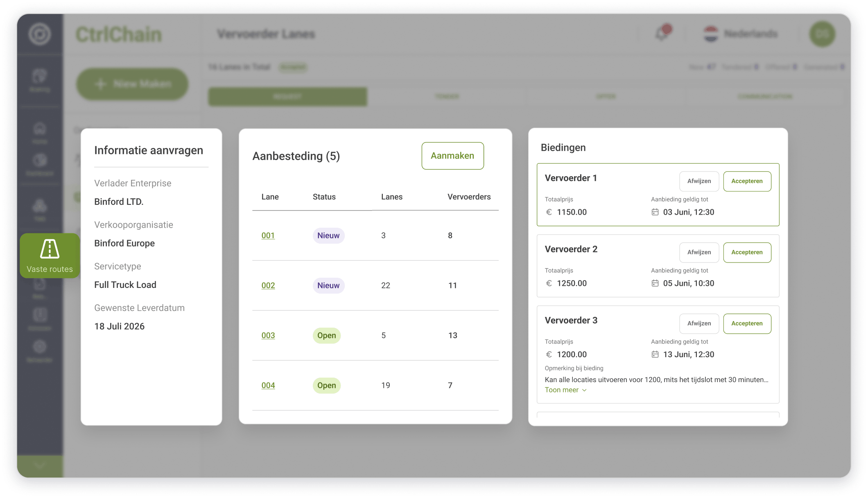The width and height of the screenshot is (868, 498).
Task: Reject the Vervoerder 1 bid with Afwijzen
Action: point(699,181)
